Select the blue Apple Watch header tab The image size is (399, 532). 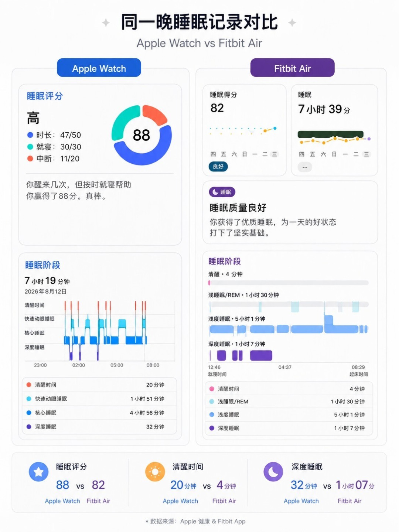coord(99,68)
